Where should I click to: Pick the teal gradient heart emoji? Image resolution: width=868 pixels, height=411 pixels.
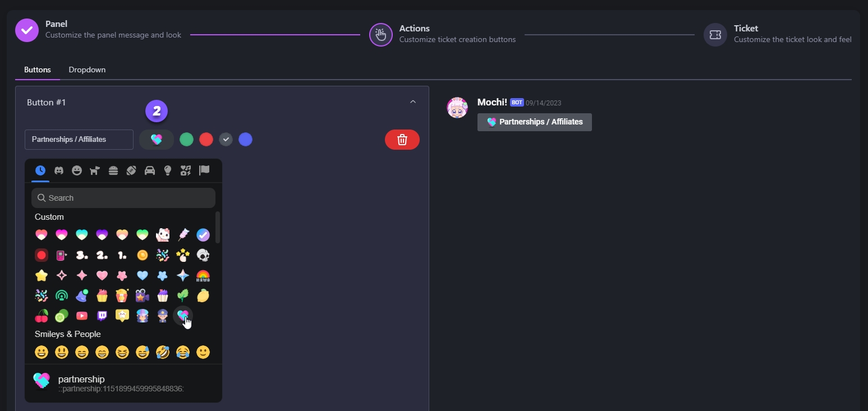[x=82, y=235]
